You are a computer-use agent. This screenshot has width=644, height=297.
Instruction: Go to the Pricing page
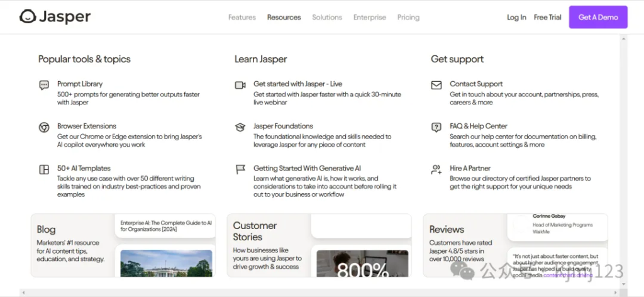point(408,17)
